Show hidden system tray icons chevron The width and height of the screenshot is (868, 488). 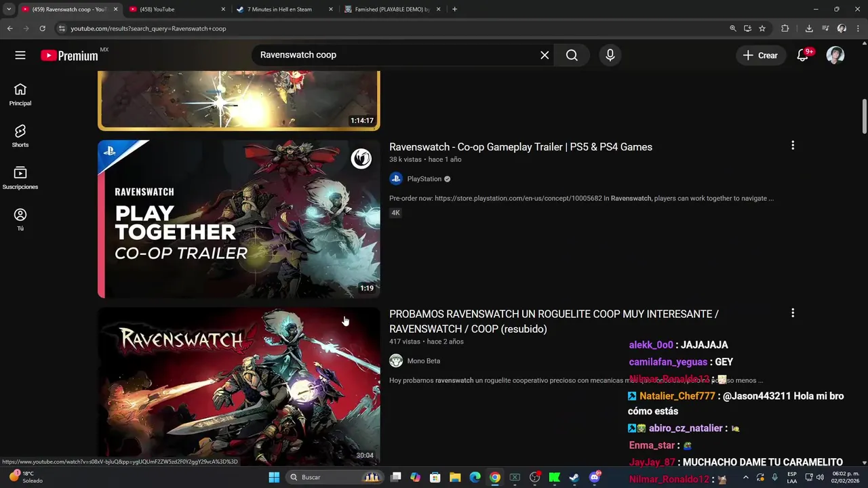pyautogui.click(x=746, y=477)
